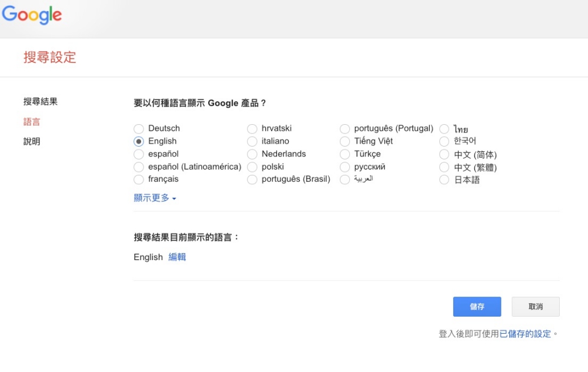
Task: Select the English language option
Action: point(139,142)
